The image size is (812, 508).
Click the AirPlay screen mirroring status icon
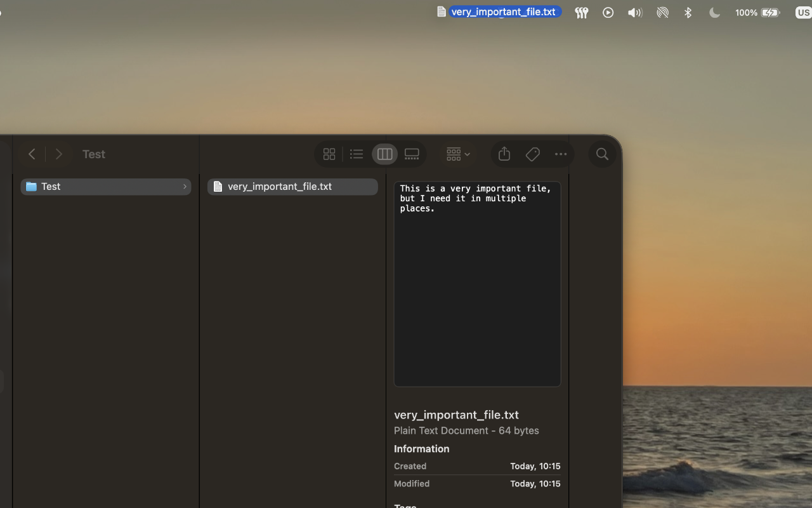click(662, 12)
